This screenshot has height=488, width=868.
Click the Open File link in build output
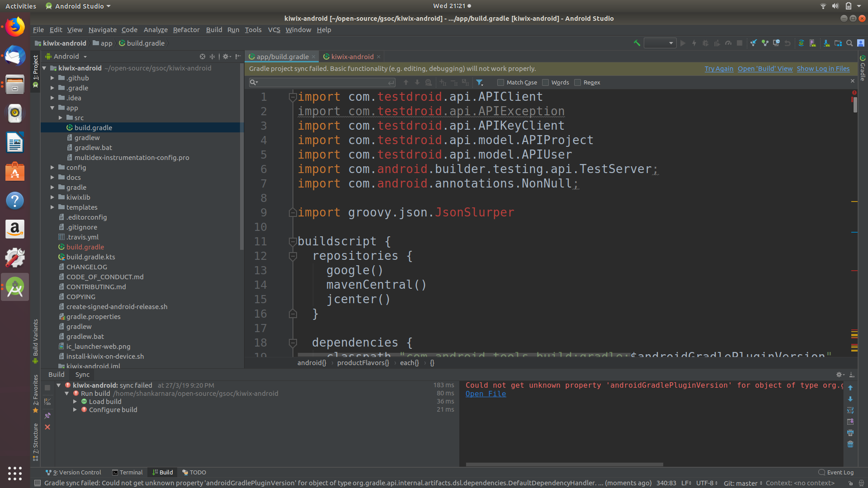pos(486,394)
